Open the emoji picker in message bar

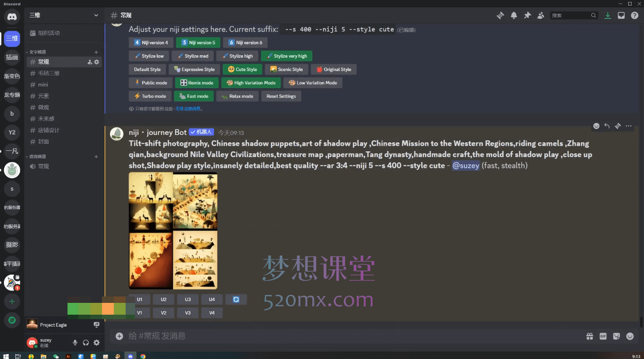[x=630, y=336]
